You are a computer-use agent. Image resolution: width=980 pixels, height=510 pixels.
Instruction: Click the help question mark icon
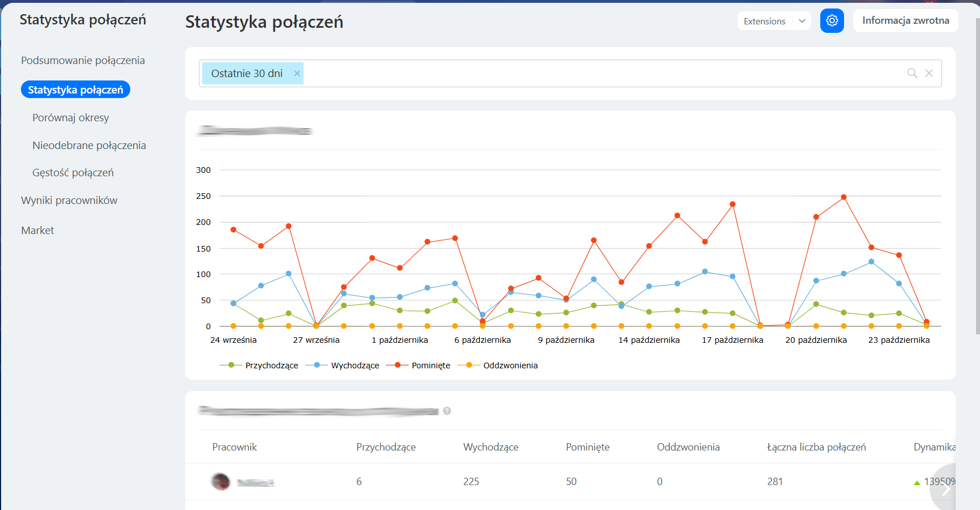447,411
